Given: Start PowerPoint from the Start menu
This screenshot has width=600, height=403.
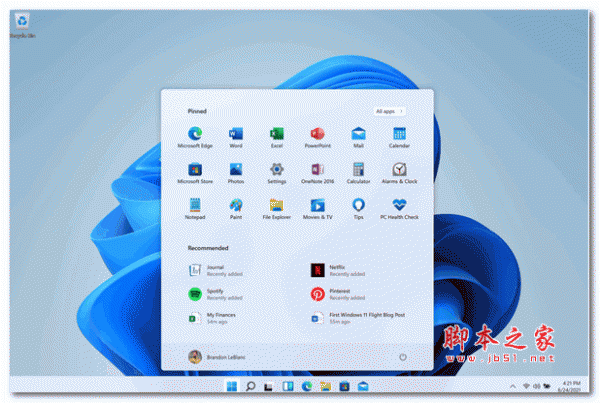Looking at the screenshot, I should 318,135.
